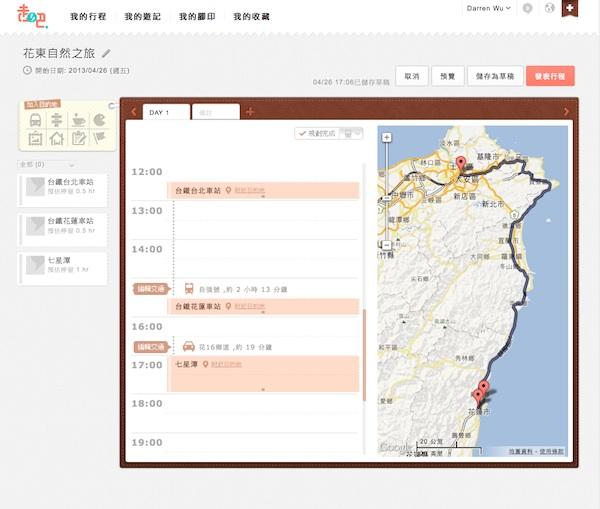The width and height of the screenshot is (600, 509).
Task: Click the map zoom slider track
Action: [387, 200]
